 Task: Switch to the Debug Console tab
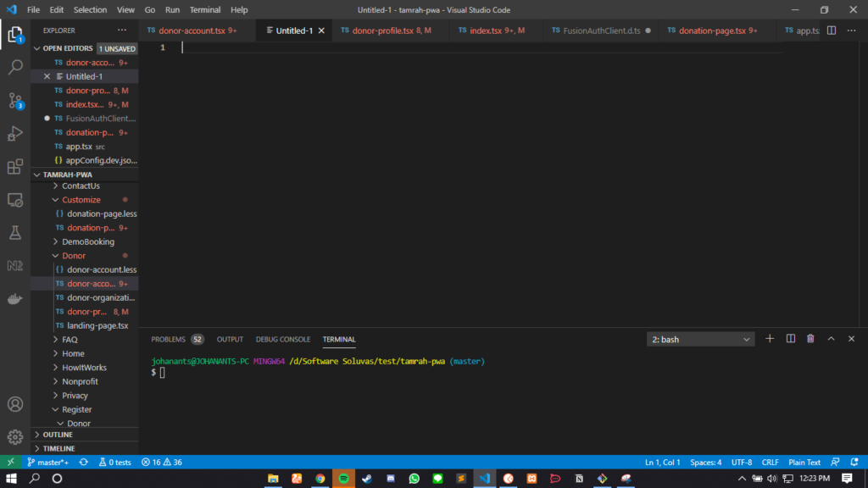[283, 339]
